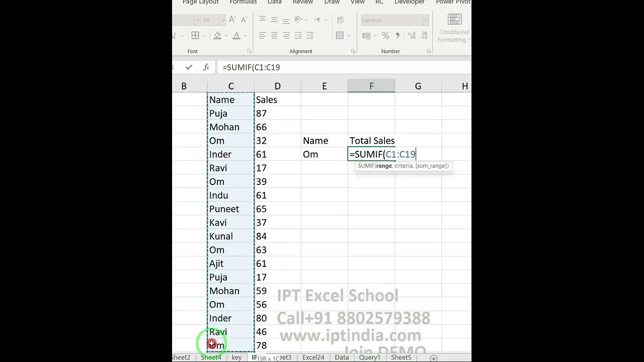
Task: Switch to Query1 worksheet tab
Action: click(369, 357)
